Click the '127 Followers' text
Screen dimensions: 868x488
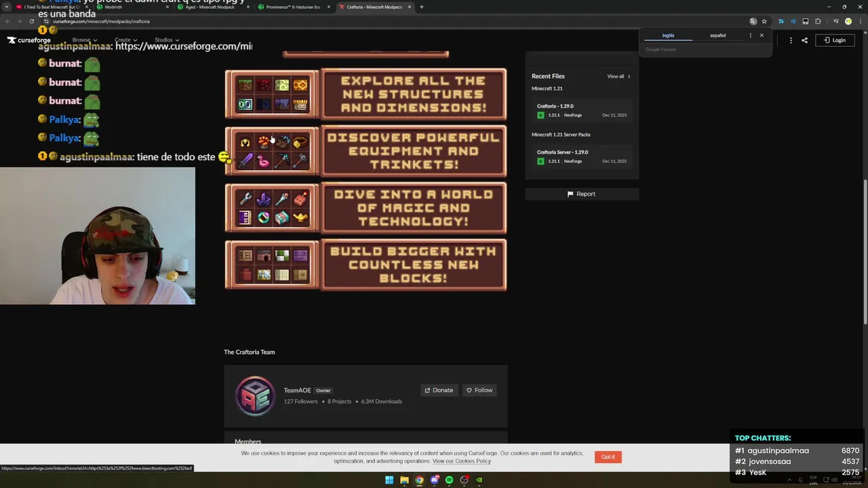300,401
